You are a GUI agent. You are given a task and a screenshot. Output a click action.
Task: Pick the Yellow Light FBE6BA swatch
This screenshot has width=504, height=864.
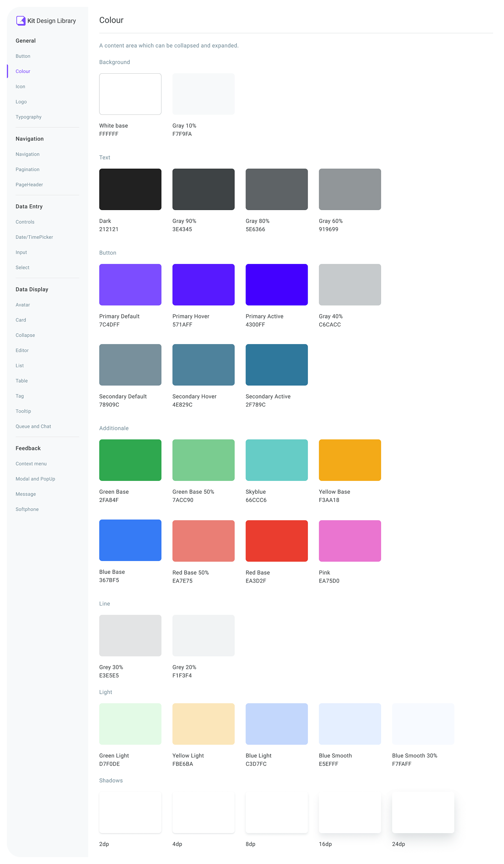click(204, 724)
